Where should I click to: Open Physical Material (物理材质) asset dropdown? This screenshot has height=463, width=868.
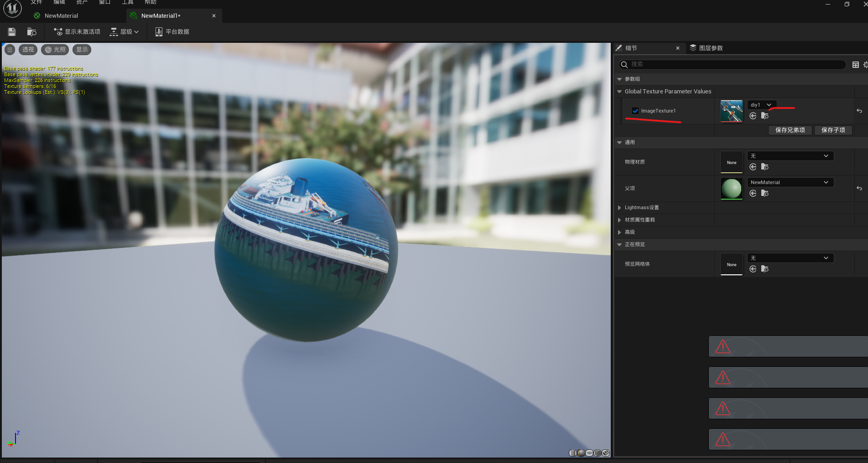click(x=790, y=156)
